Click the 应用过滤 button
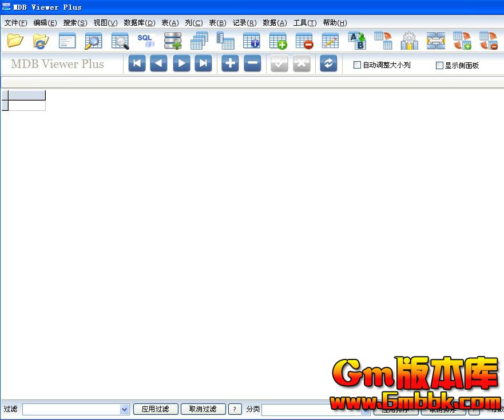 coord(155,409)
